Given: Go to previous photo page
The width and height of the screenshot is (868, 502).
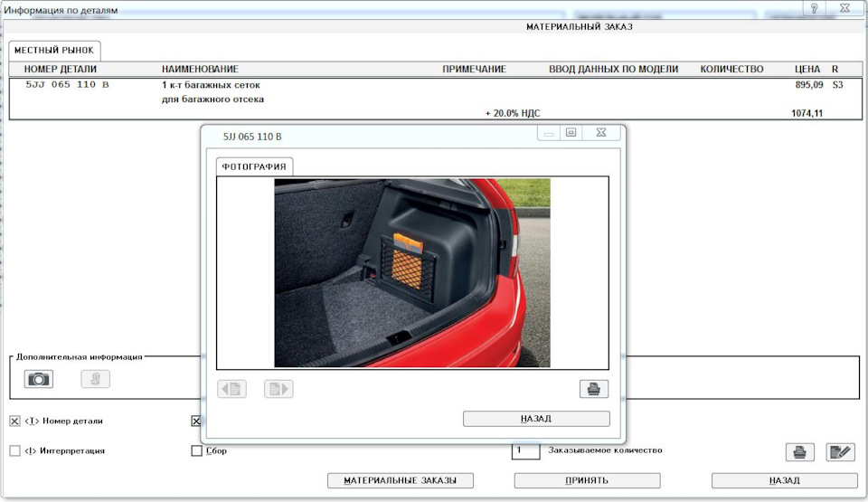Looking at the screenshot, I should click(231, 389).
